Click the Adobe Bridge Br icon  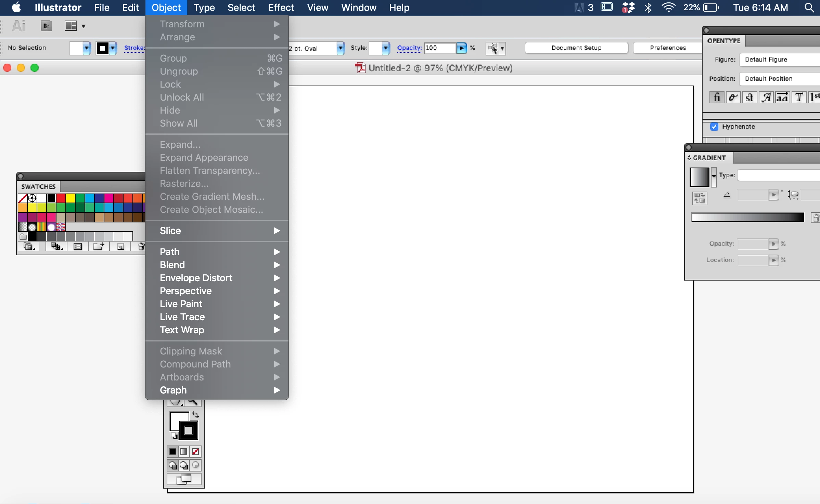tap(46, 26)
